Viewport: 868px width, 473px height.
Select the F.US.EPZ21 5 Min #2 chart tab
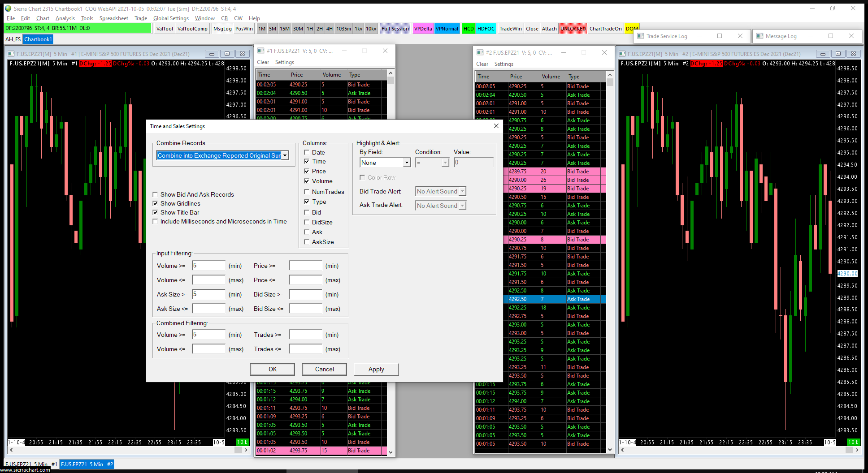[87, 464]
